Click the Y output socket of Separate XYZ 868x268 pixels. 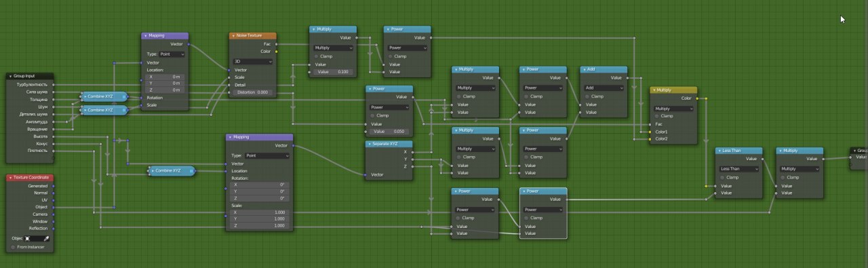[413, 159]
